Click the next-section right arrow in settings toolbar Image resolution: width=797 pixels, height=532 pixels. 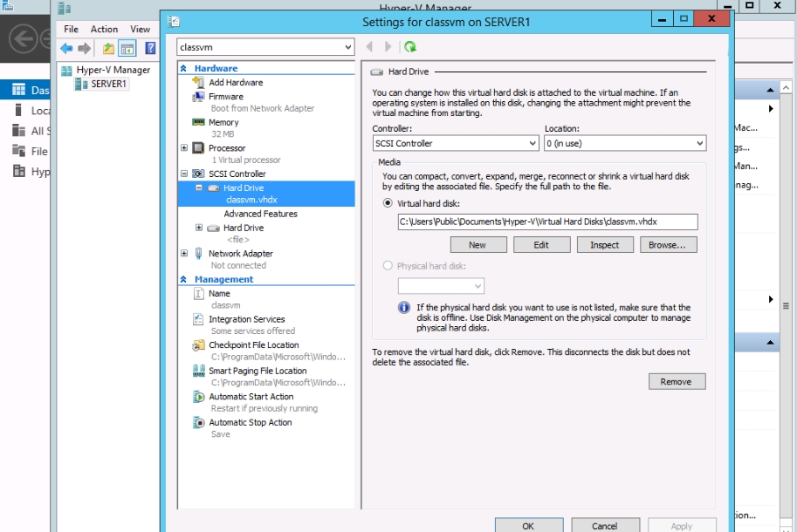[388, 47]
